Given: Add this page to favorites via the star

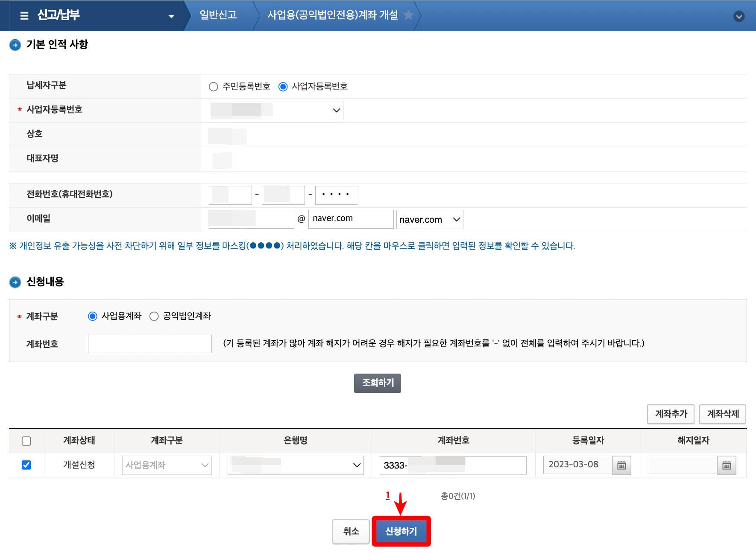Looking at the screenshot, I should [x=409, y=16].
